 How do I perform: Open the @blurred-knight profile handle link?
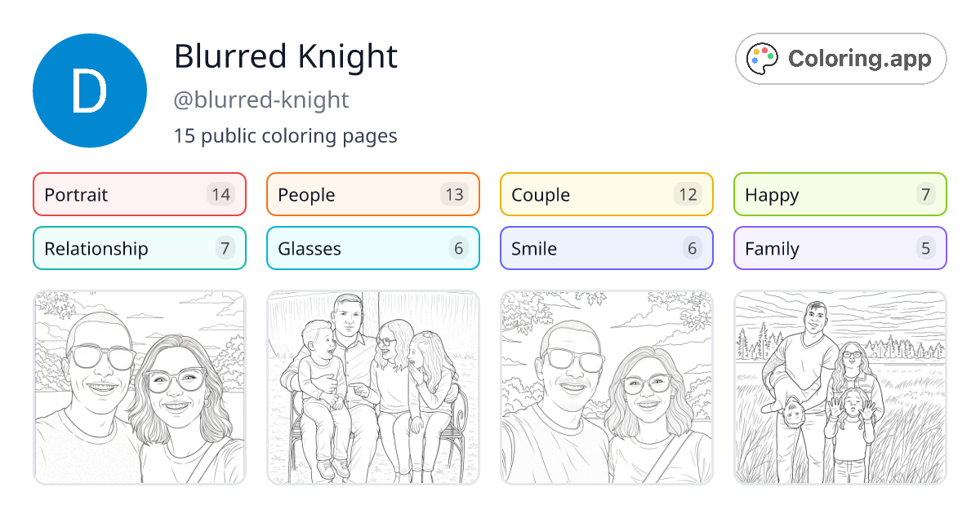click(261, 100)
